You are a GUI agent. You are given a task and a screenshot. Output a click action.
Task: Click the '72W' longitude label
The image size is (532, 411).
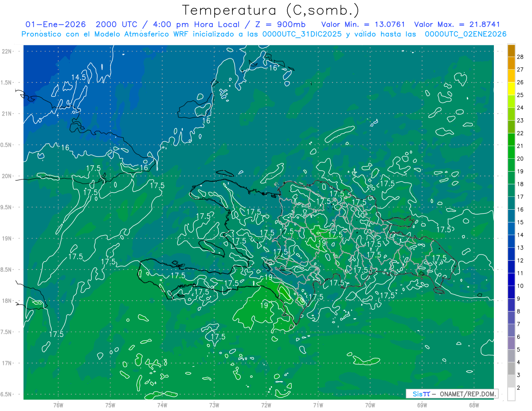click(x=266, y=405)
